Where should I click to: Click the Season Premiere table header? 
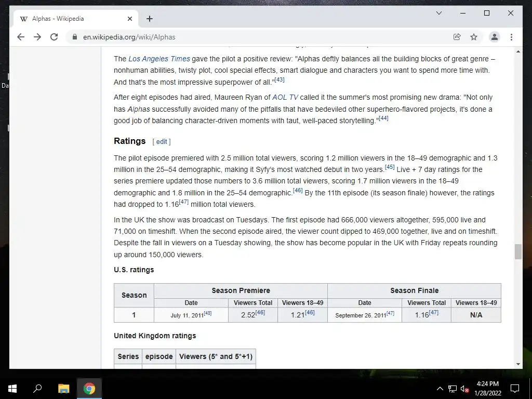[241, 290]
